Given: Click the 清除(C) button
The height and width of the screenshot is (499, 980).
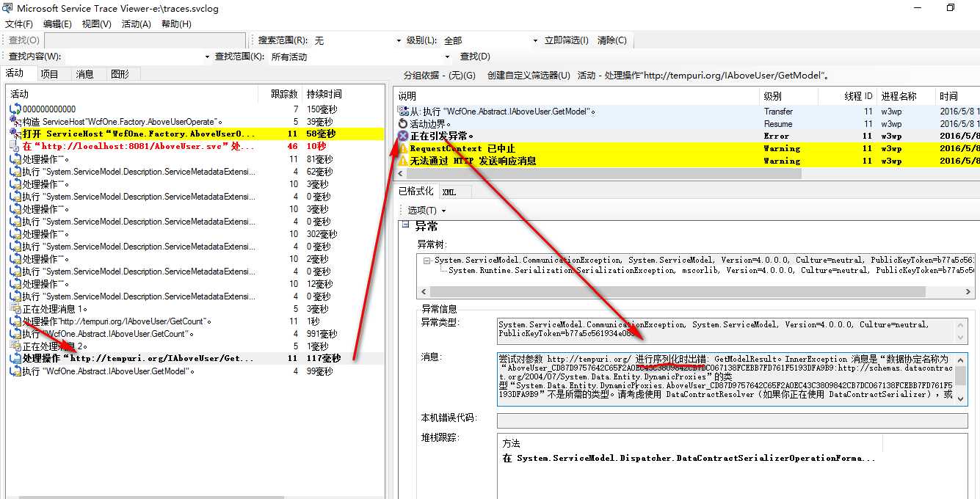Looking at the screenshot, I should 611,40.
